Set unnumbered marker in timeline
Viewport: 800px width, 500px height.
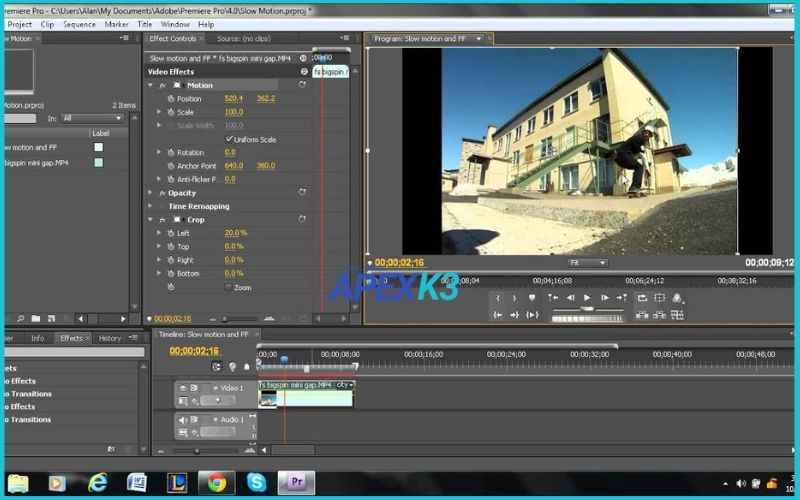(x=247, y=366)
